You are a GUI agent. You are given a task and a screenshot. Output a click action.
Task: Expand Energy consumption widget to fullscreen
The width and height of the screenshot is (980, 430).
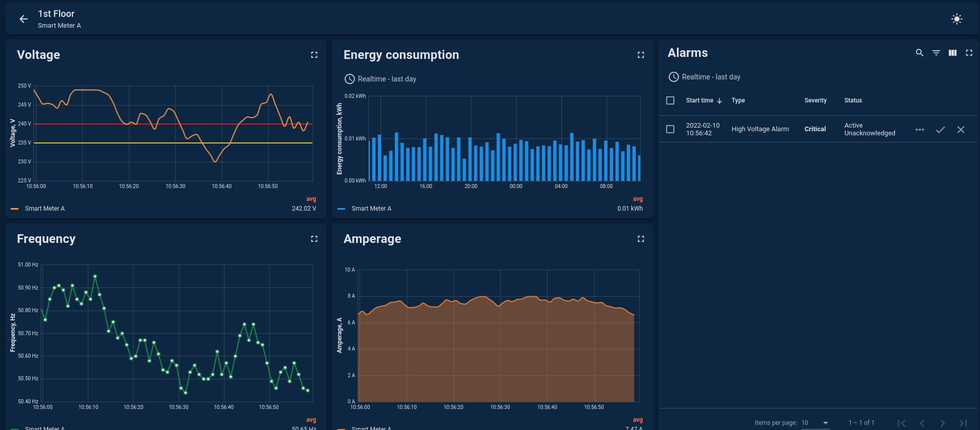[x=641, y=55]
